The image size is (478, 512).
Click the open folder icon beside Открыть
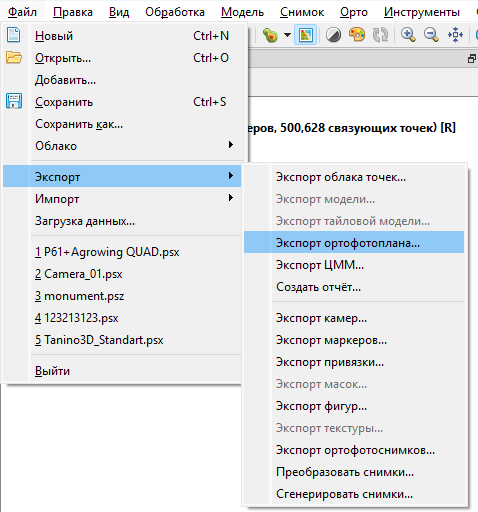[14, 57]
